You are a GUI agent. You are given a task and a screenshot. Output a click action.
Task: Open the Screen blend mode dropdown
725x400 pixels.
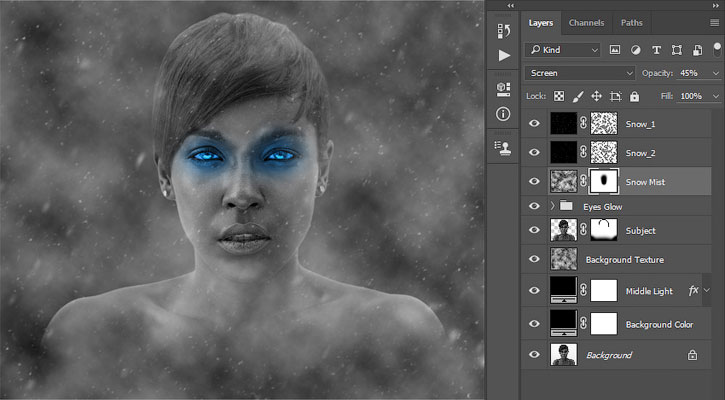coord(580,73)
